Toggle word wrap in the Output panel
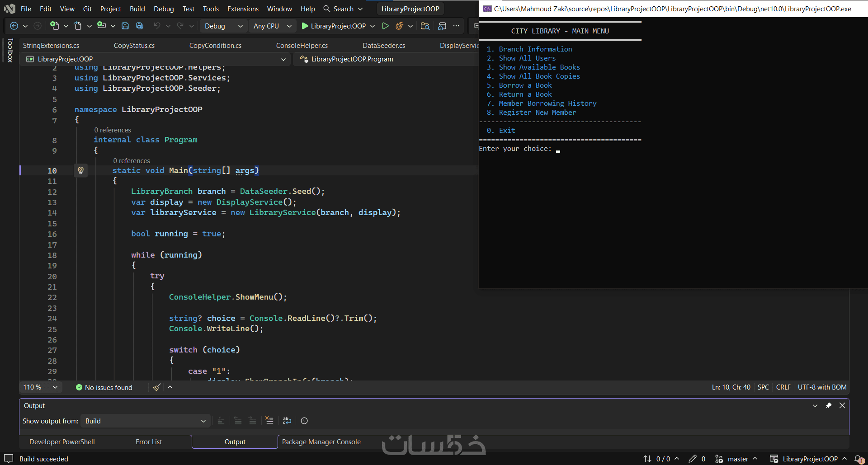The image size is (868, 465). tap(287, 421)
